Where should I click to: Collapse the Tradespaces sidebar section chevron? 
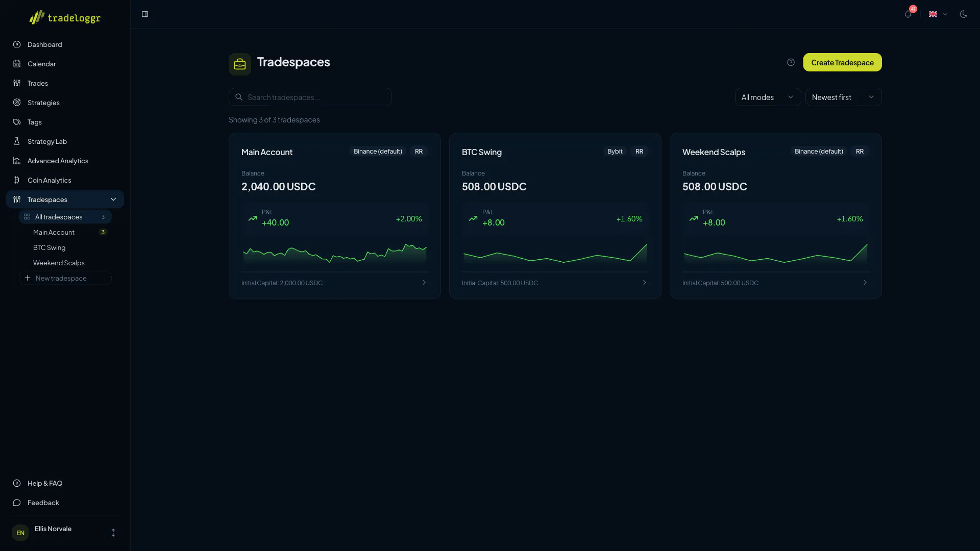click(113, 199)
